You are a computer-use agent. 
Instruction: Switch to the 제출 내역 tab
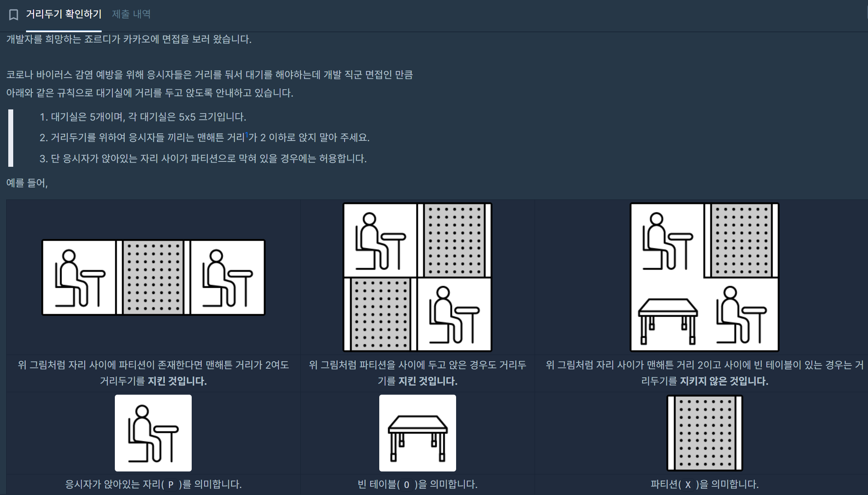(131, 14)
